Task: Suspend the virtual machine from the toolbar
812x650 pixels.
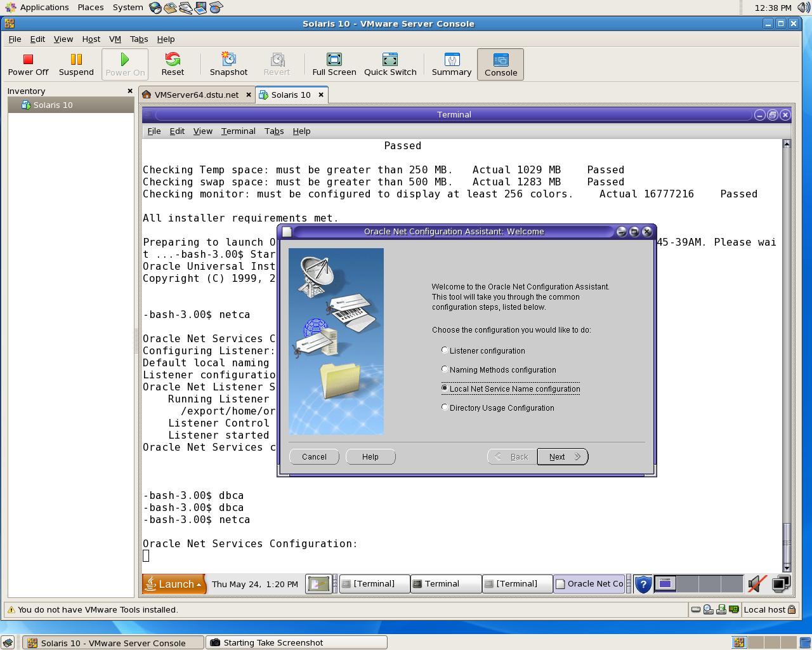Action: pyautogui.click(x=76, y=64)
